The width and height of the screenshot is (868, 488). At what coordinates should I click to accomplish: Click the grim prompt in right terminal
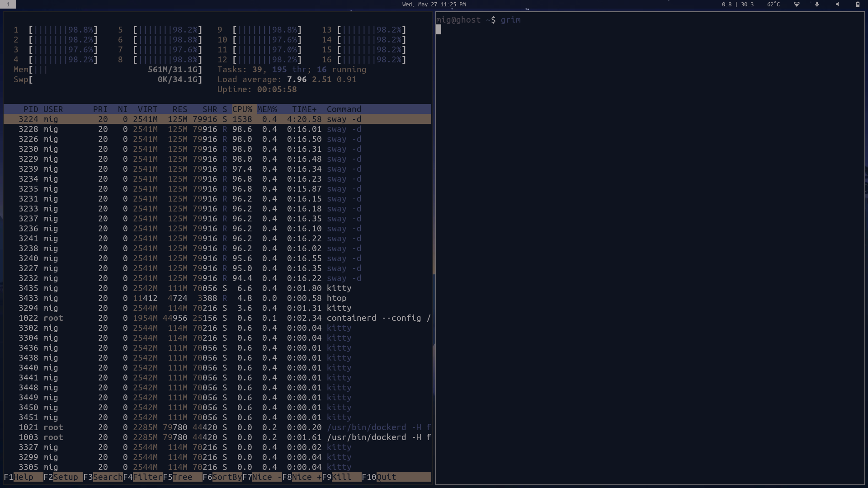click(511, 20)
